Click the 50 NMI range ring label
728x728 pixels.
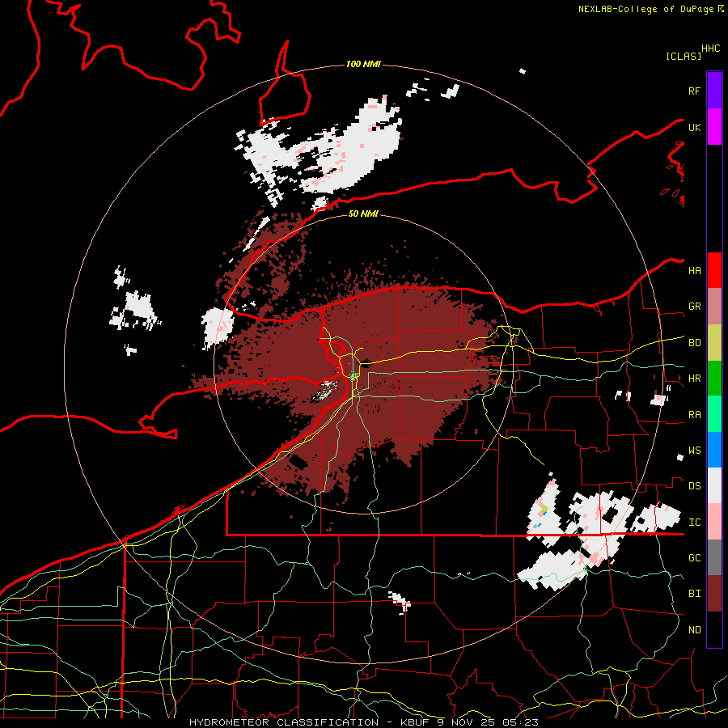[x=363, y=214]
